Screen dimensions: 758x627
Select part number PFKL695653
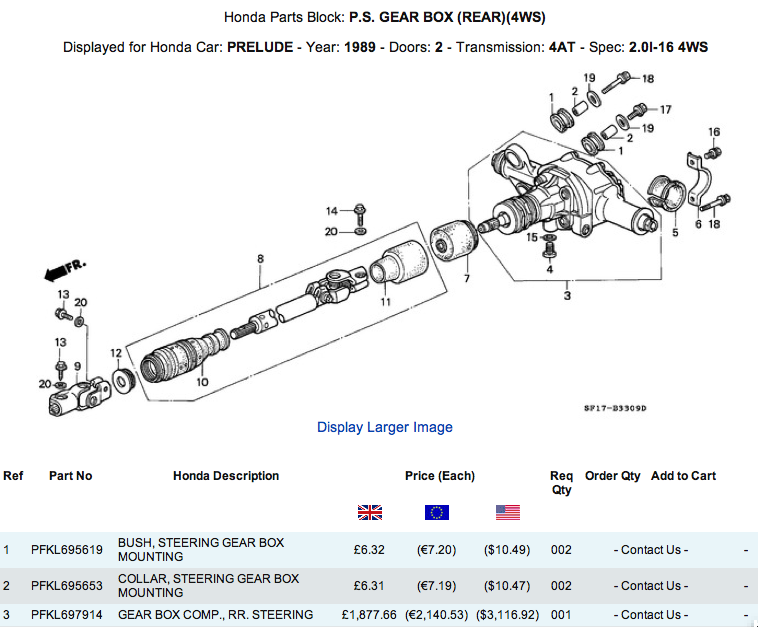tap(67, 585)
